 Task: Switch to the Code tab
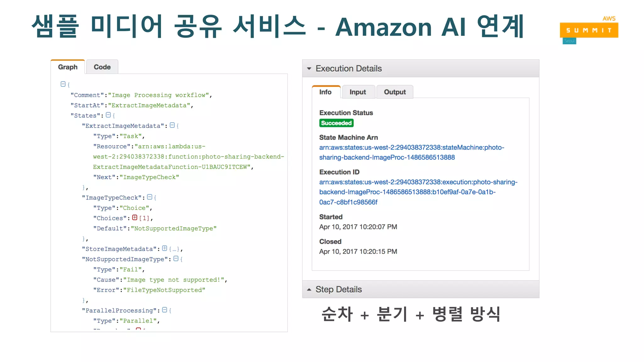coord(102,67)
